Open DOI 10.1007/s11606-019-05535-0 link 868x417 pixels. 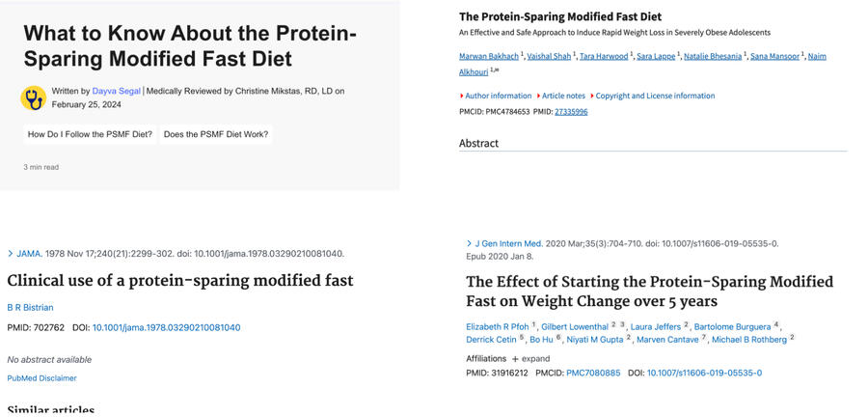pos(704,373)
